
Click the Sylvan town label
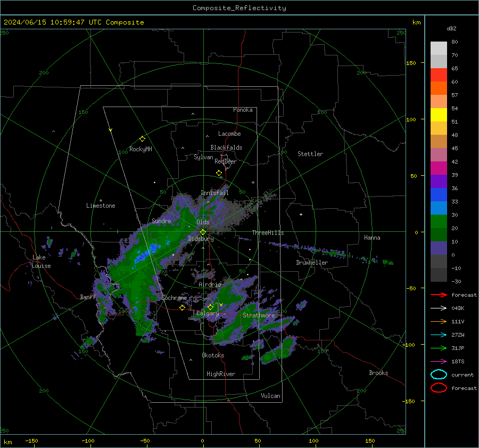click(x=203, y=157)
